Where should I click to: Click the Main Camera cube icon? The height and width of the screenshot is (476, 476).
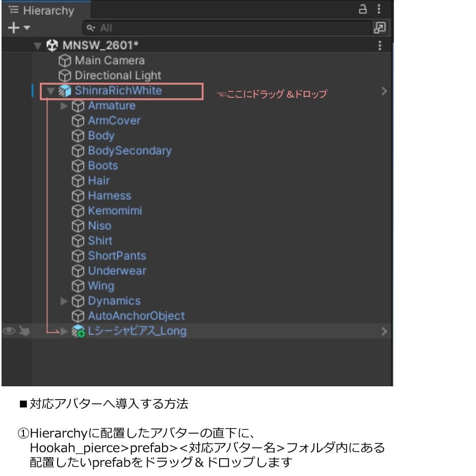coord(65,60)
